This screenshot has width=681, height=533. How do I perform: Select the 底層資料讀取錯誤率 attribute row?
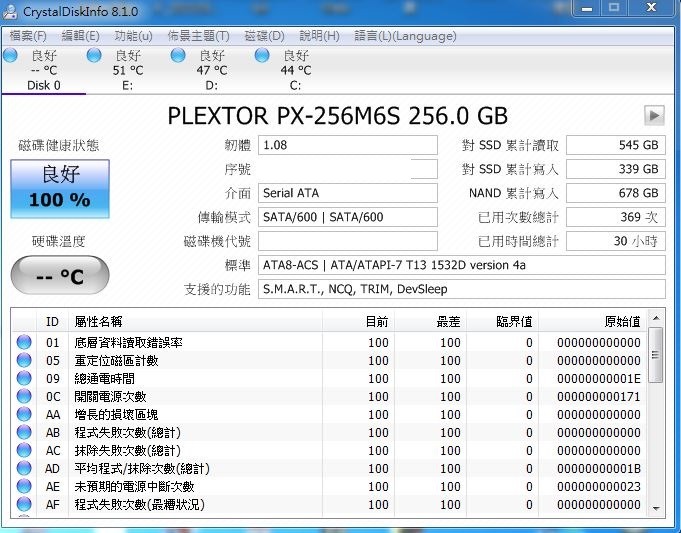coord(330,342)
